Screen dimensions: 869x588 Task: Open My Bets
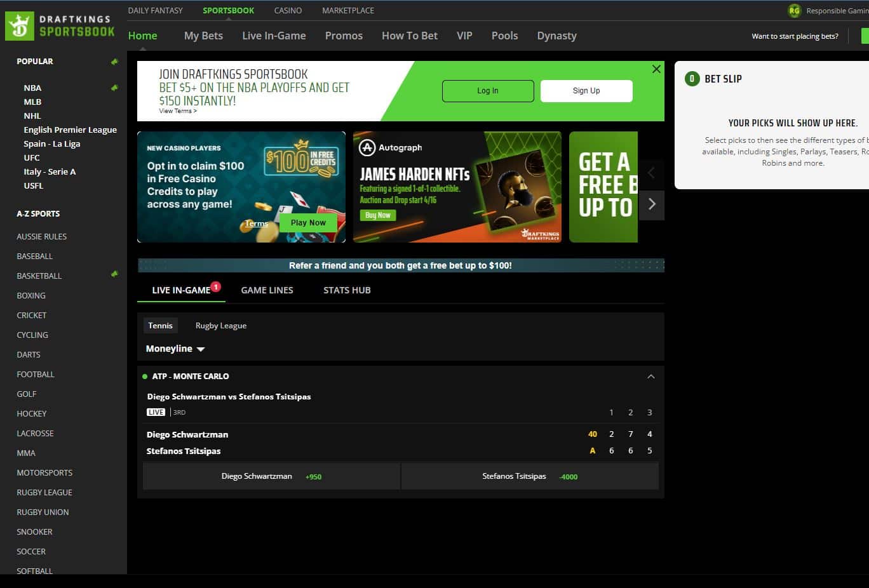tap(203, 36)
